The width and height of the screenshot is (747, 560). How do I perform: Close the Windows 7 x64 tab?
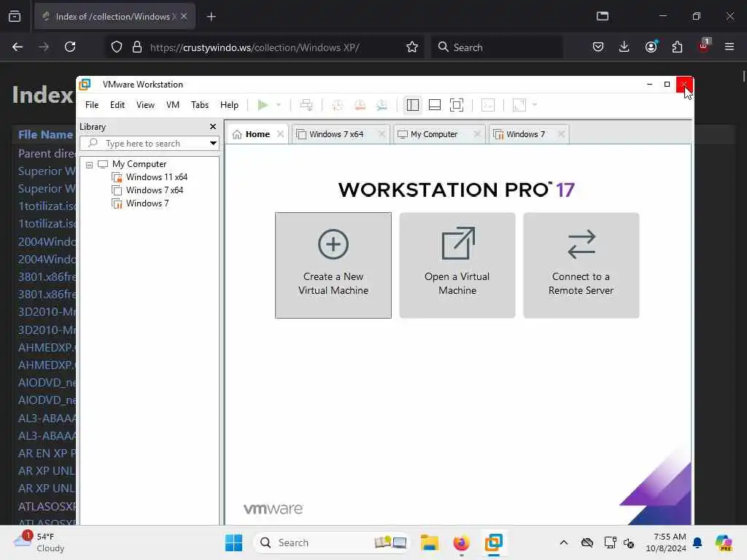[382, 134]
